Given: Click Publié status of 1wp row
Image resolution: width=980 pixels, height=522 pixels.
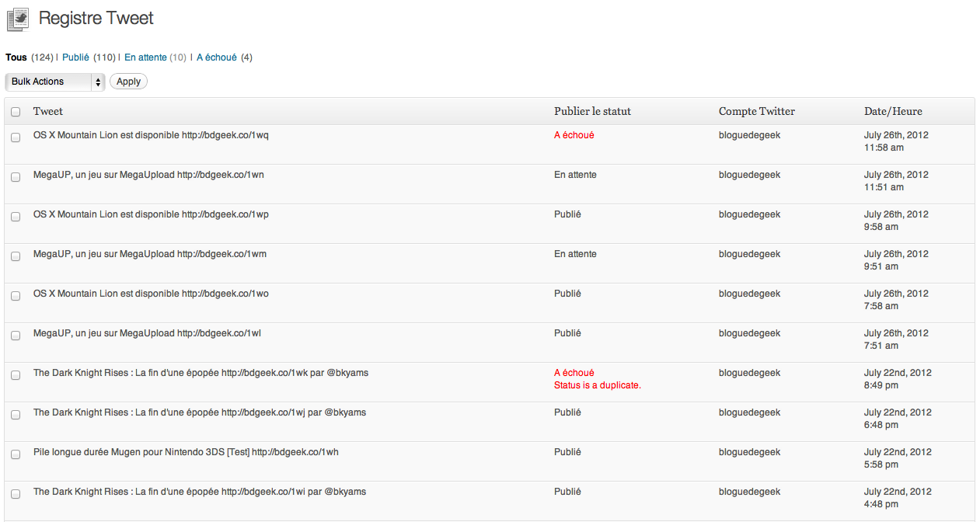Looking at the screenshot, I should (x=567, y=214).
